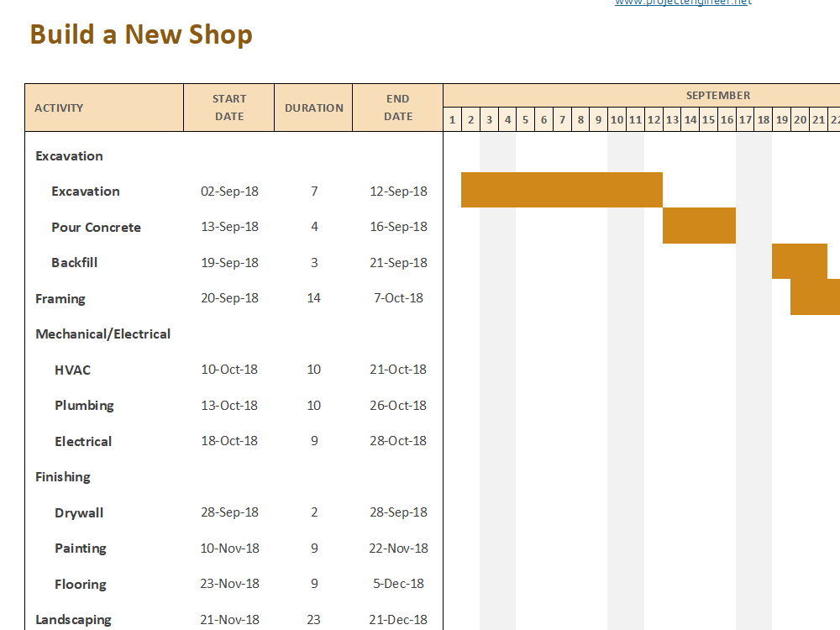Screen dimensions: 840x630
Task: Select end date 21-Dec-18
Action: tap(398, 619)
